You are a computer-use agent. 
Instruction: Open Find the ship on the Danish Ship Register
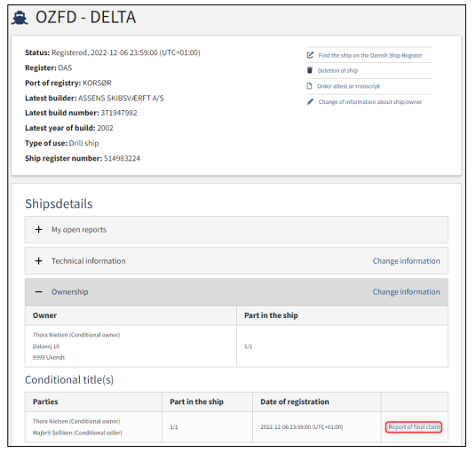click(x=370, y=55)
